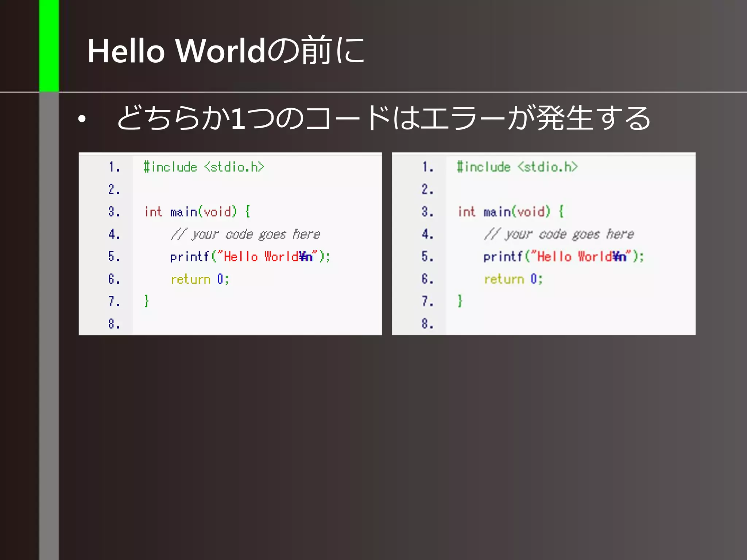747x560 pixels.
Task: Click the closing brace in left code box
Action: click(146, 301)
